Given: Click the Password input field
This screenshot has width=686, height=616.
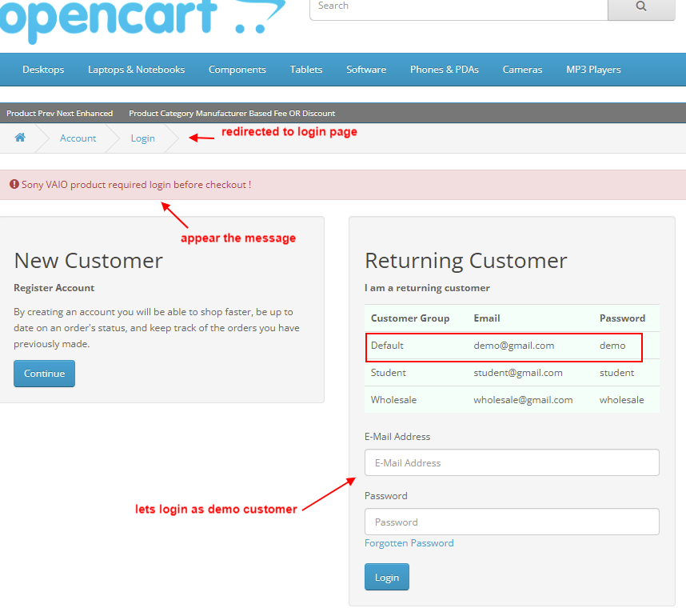Looking at the screenshot, I should pyautogui.click(x=512, y=522).
